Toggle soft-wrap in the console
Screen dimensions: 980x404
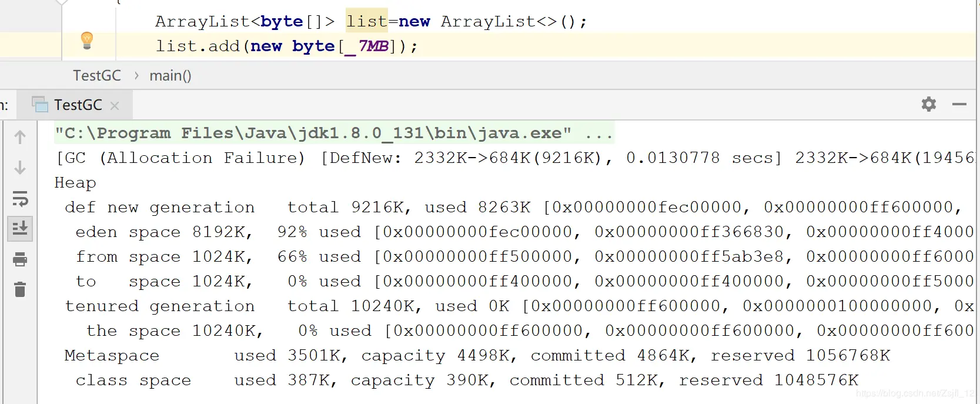tap(20, 199)
